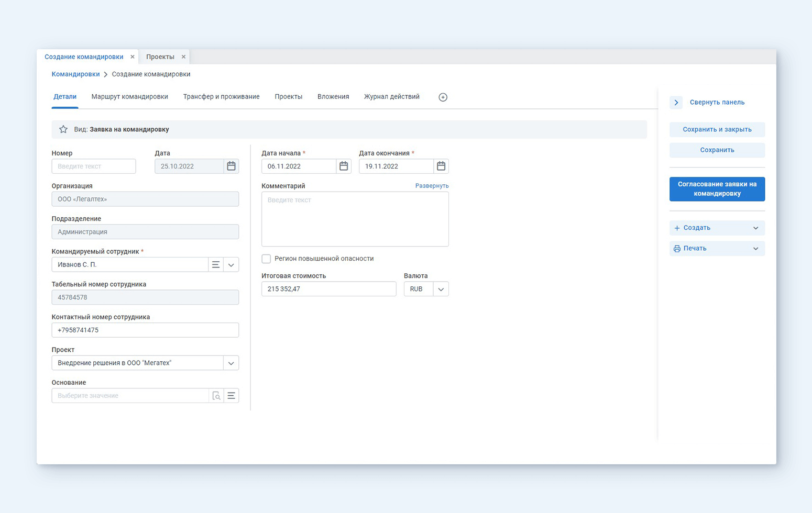Click the Подразделение field Администрация
The width and height of the screenshot is (812, 513).
click(x=145, y=231)
